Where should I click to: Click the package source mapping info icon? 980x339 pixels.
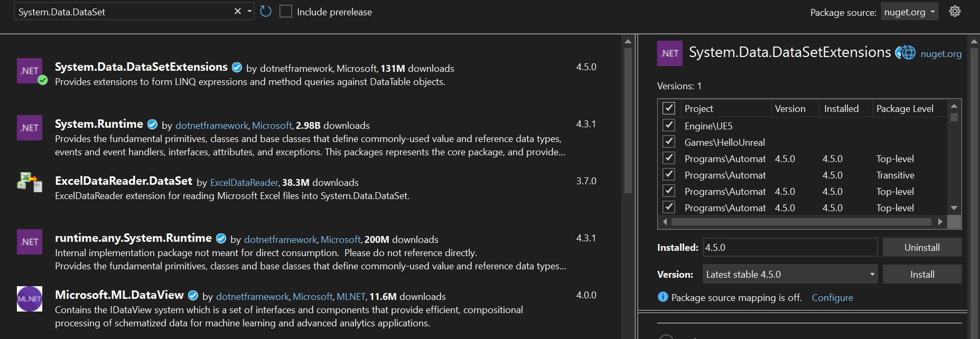coord(662,297)
